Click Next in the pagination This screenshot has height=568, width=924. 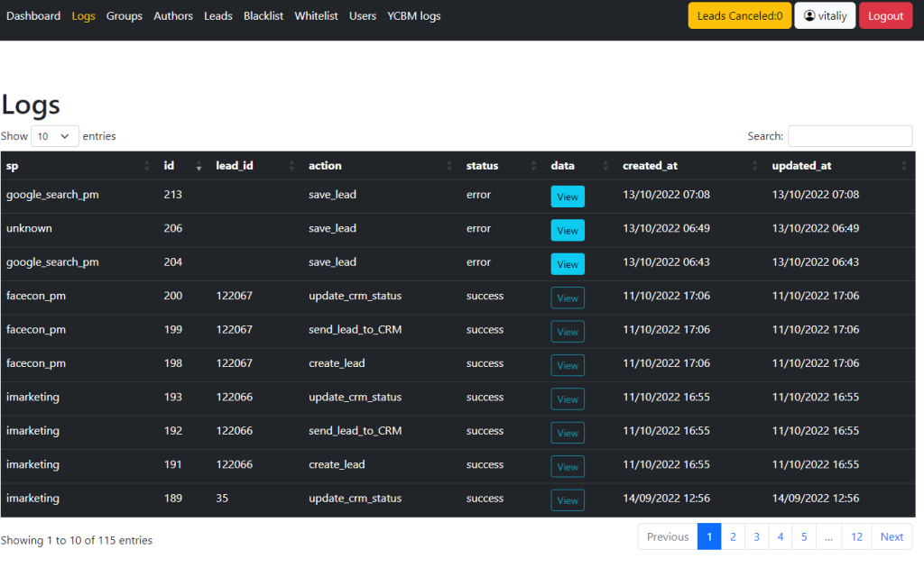coord(892,536)
